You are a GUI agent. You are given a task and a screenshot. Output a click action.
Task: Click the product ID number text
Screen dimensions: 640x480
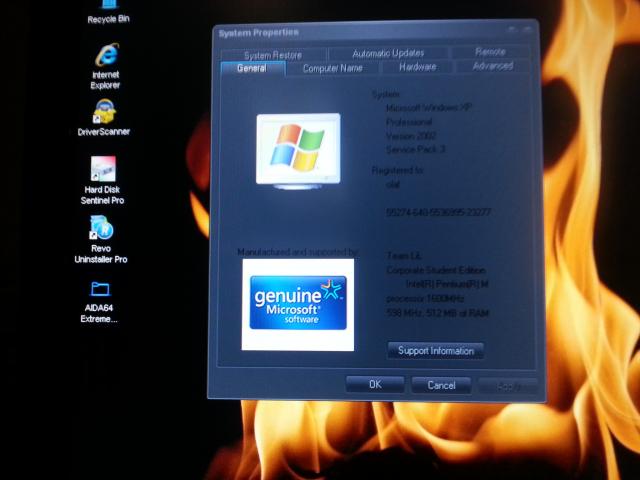[x=437, y=212]
